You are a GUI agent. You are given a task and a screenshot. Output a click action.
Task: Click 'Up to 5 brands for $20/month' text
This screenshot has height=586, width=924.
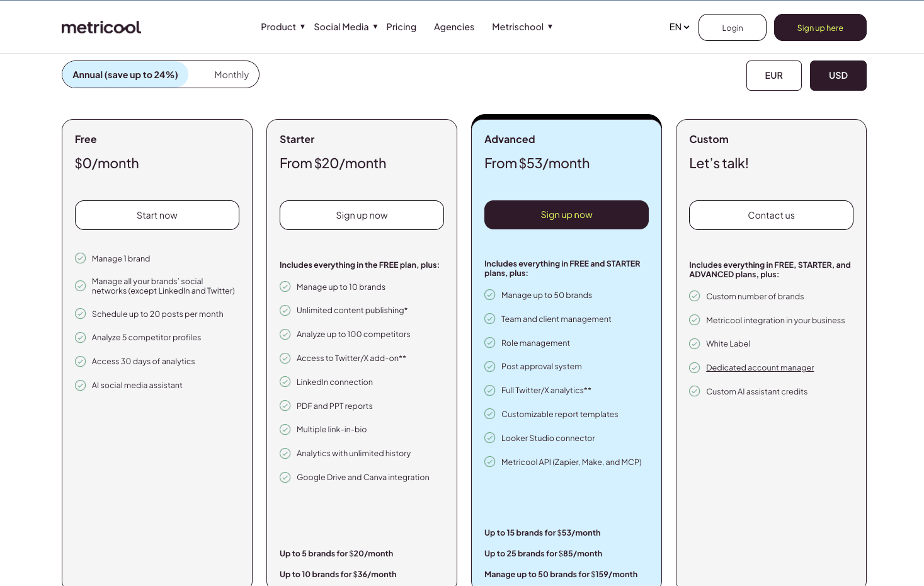click(336, 553)
